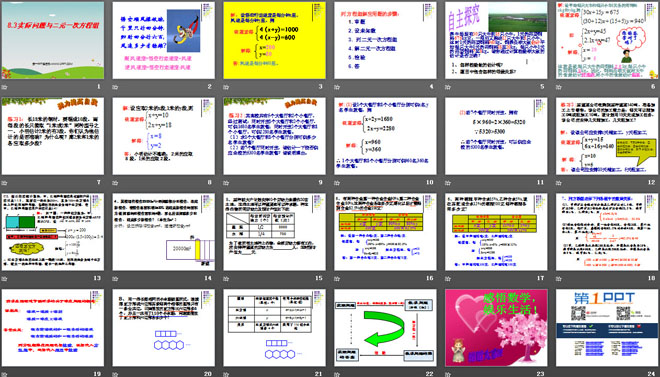The image size is (660, 377).
Task: Select slide 16 with the yellow table
Action: tap(385, 232)
